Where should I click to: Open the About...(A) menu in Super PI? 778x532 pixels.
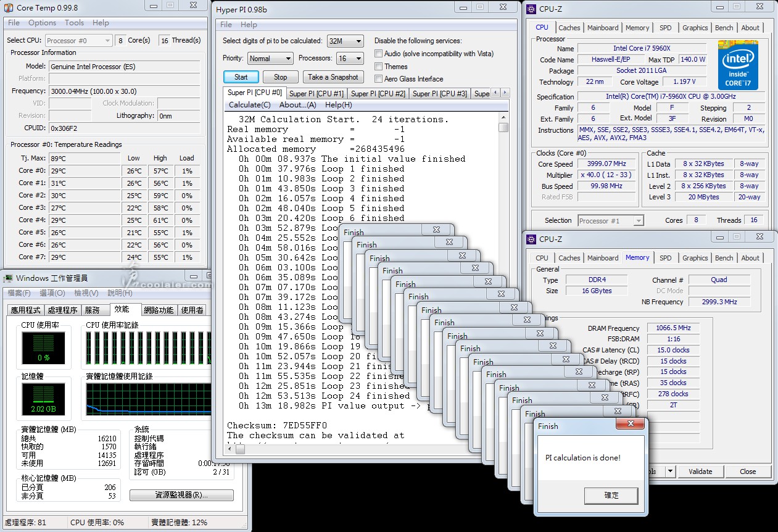(297, 105)
